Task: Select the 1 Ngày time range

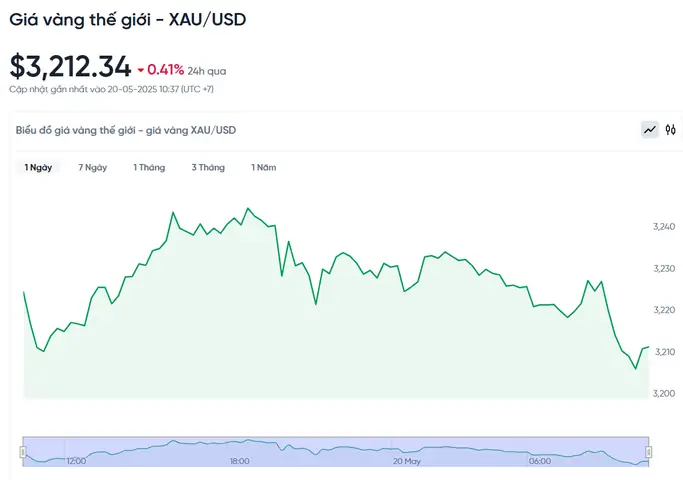Action: [x=38, y=167]
